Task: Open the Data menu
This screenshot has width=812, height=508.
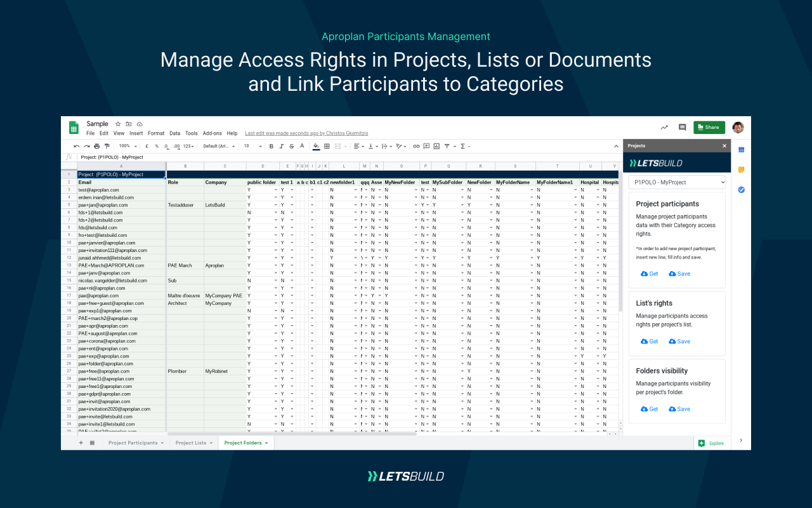Action: coord(174,133)
